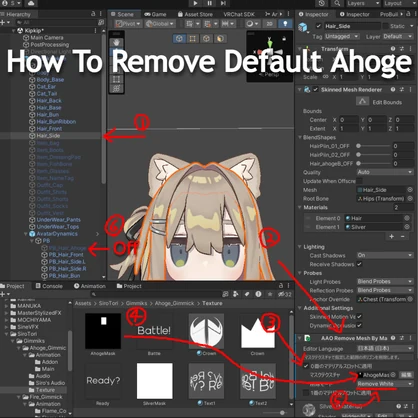
Task: Open Cast Shadows On dropdown
Action: [x=385, y=255]
